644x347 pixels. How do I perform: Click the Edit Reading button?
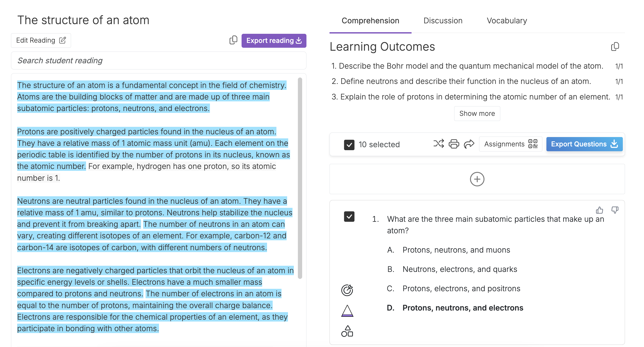[x=41, y=40]
